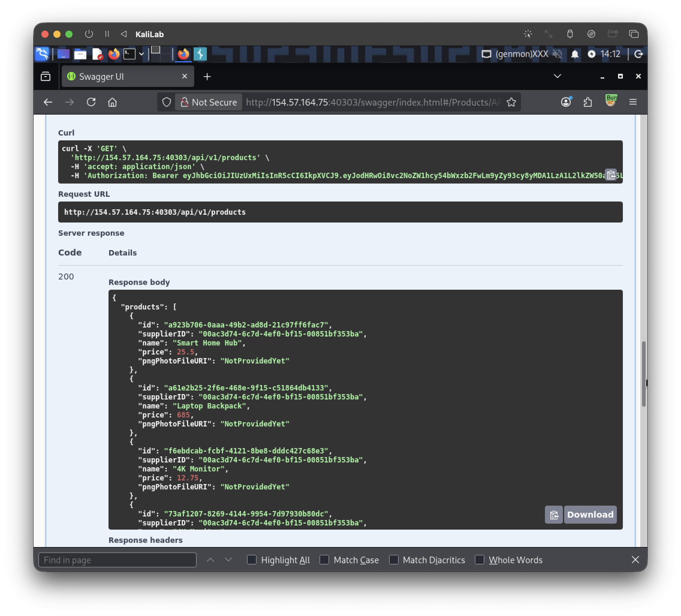Unmute the volume in Kali panel
This screenshot has height=616, width=681.
coord(558,54)
